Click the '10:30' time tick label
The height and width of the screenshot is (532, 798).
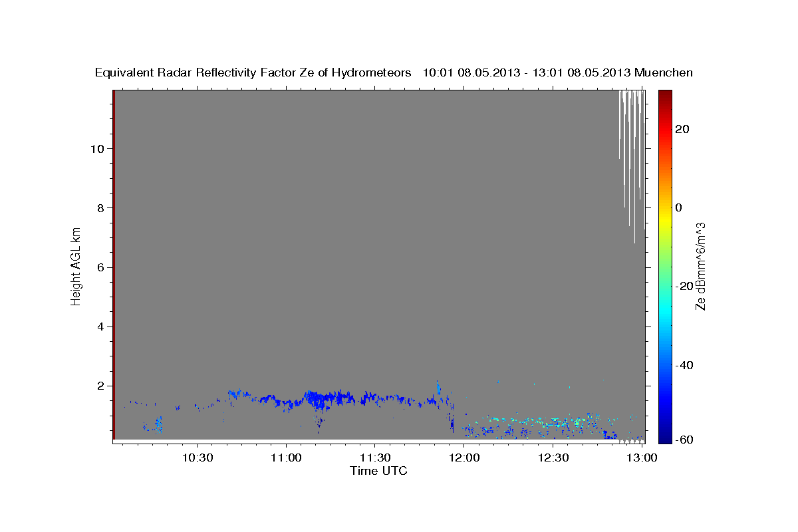click(x=198, y=458)
